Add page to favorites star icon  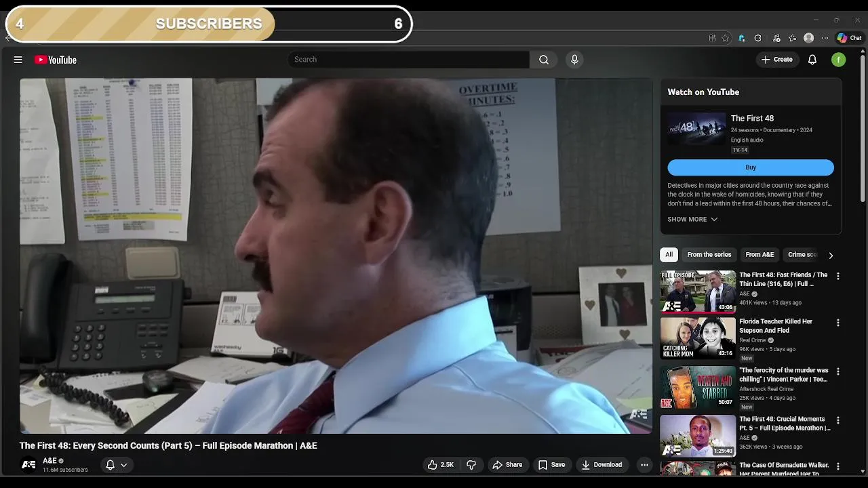725,39
